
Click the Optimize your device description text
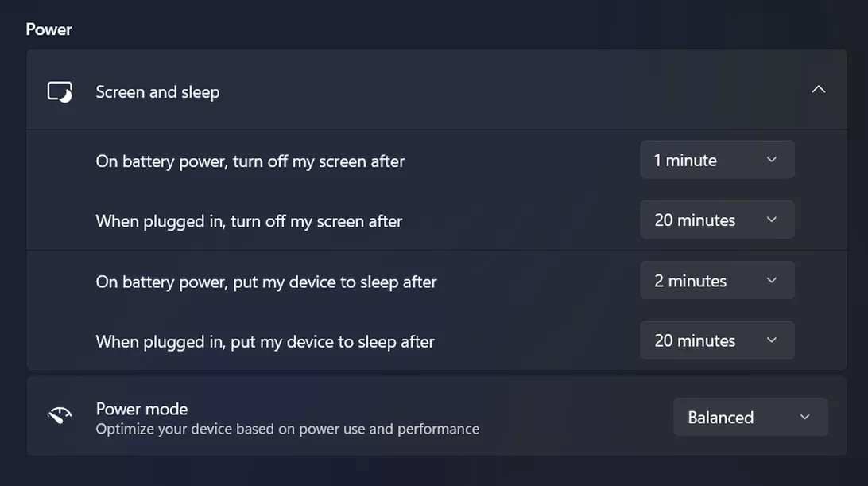287,428
